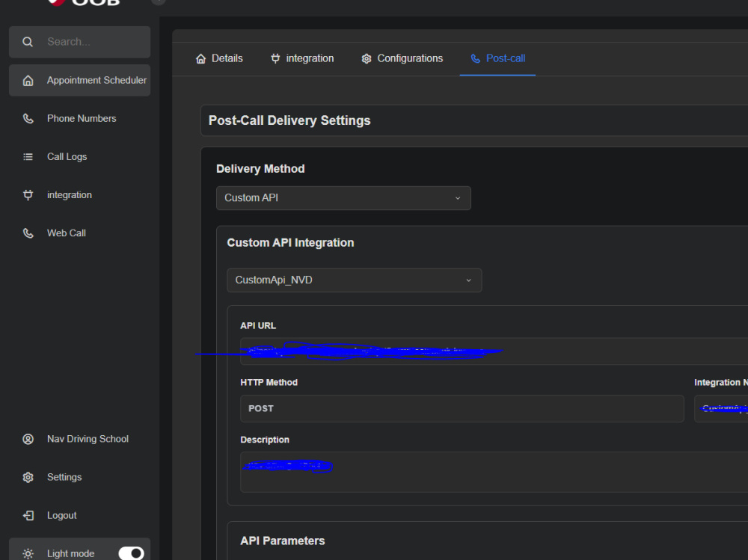Click the API Parameters heading

pyautogui.click(x=283, y=541)
